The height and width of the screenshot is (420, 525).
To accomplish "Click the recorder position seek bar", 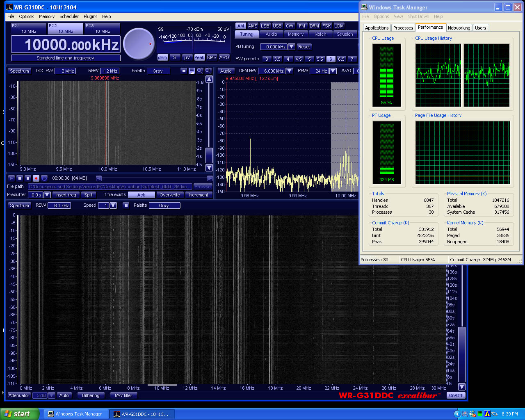I will [154, 178].
